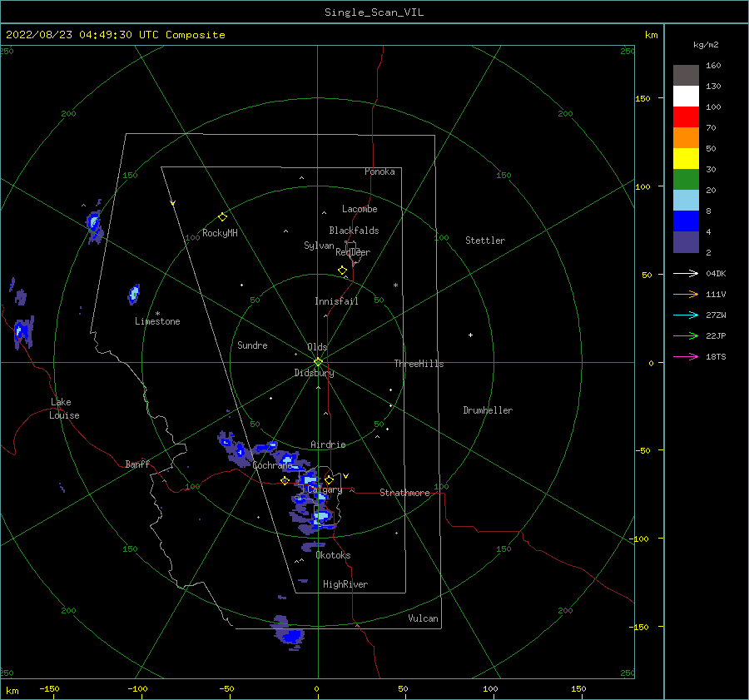Click the Airdrie city label
Screen dimensions: 749x700
pyautogui.click(x=328, y=444)
